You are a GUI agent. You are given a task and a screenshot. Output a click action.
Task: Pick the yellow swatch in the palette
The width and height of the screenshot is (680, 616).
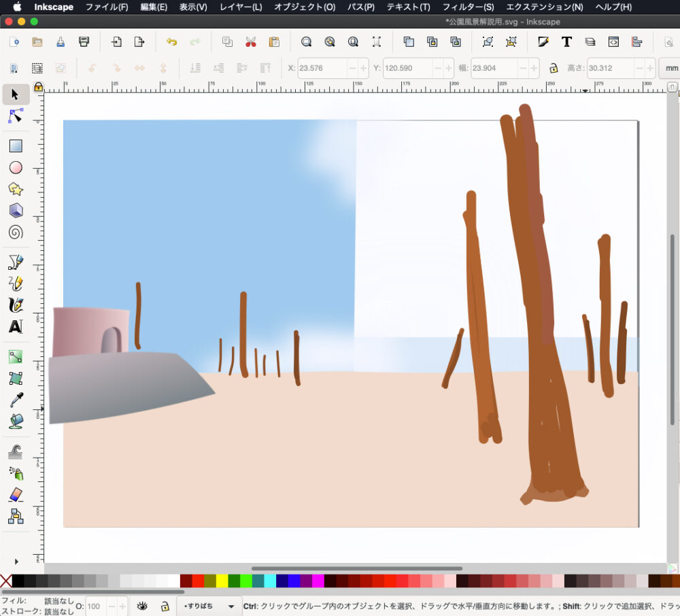pos(222,581)
